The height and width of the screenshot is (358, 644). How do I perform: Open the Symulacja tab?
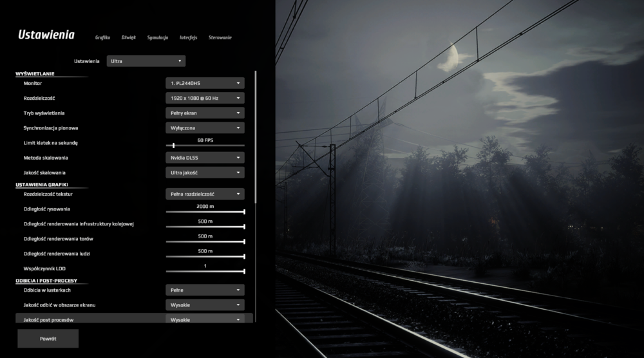[x=157, y=37]
